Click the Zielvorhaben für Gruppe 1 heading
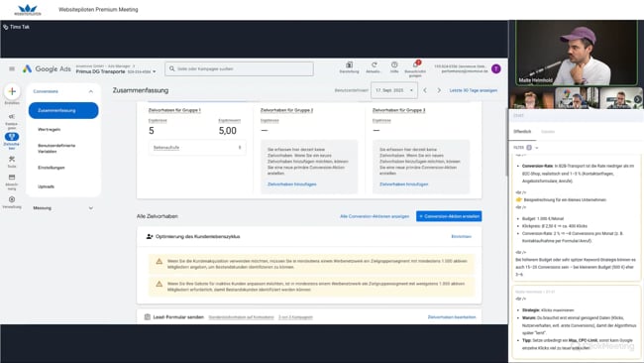Screen dimensions: 644x363 pyautogui.click(x=174, y=110)
